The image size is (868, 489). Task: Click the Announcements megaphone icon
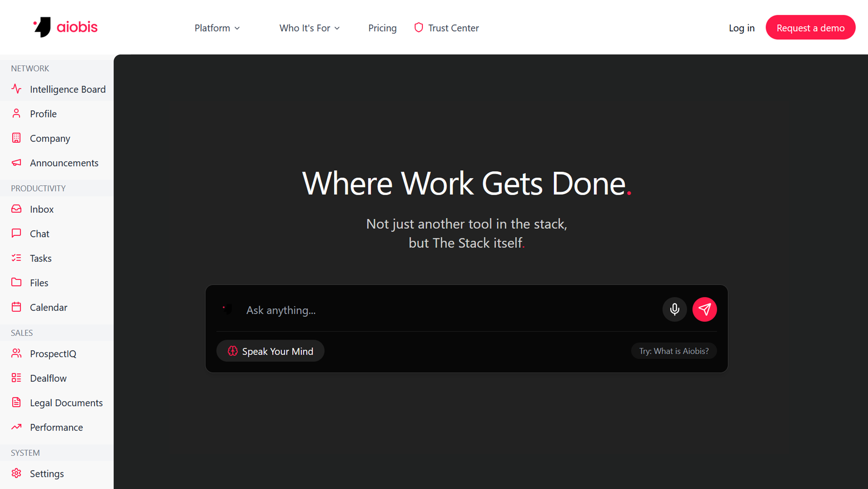coord(16,163)
